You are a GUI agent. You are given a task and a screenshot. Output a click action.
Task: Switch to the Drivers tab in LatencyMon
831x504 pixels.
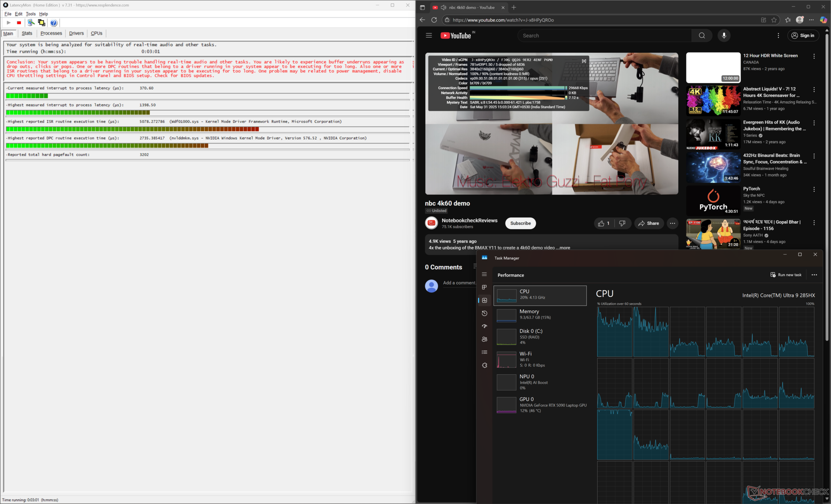76,33
